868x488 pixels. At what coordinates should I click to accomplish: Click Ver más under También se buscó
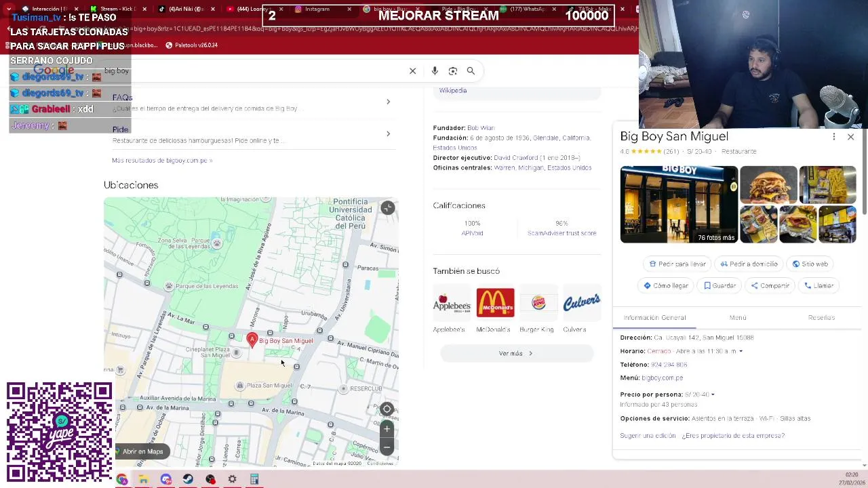pos(517,353)
